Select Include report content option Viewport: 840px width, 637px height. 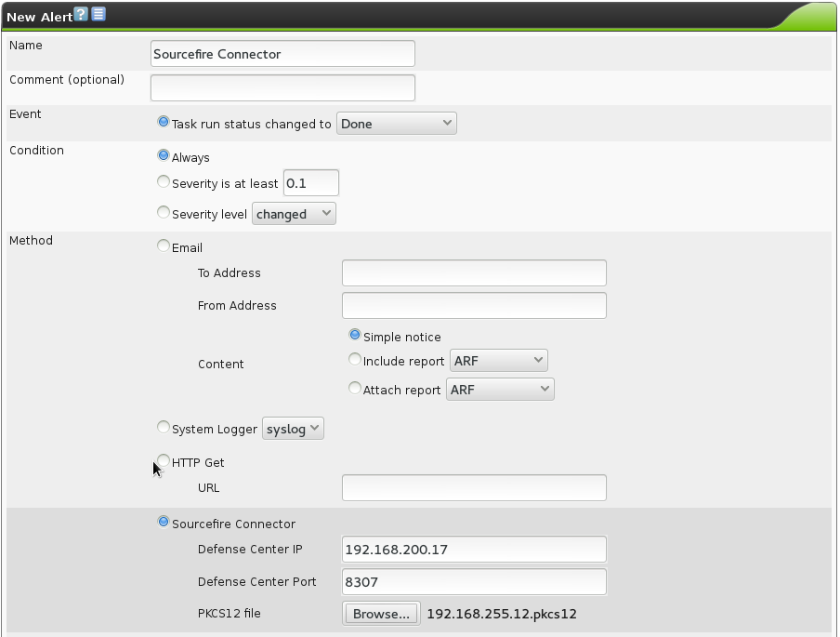click(x=355, y=359)
